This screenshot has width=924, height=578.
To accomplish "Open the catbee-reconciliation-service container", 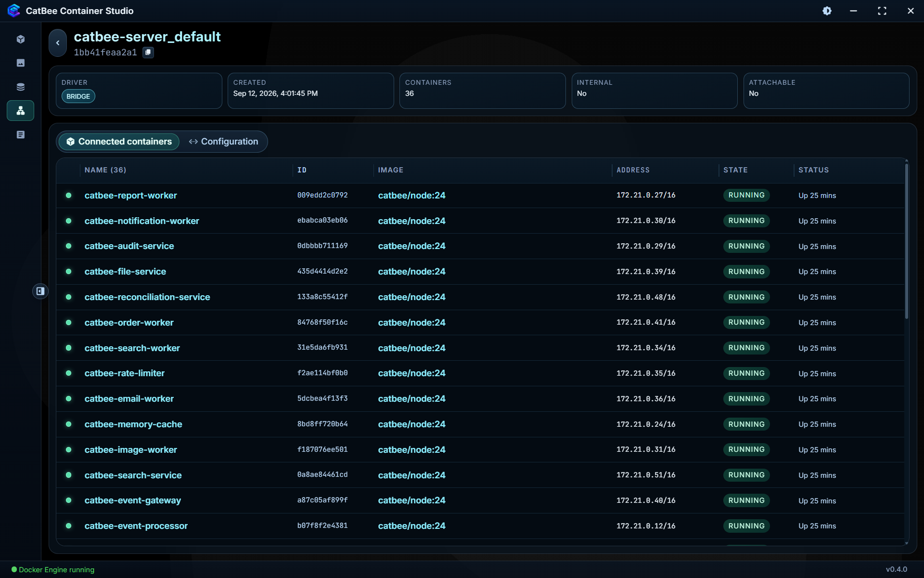I will click(x=147, y=297).
